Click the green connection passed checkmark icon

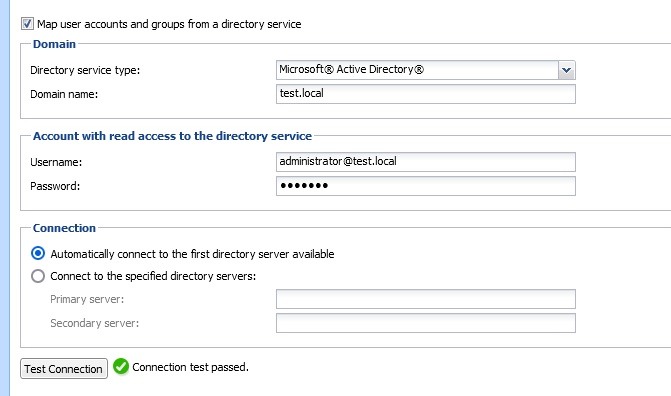[x=121, y=366]
